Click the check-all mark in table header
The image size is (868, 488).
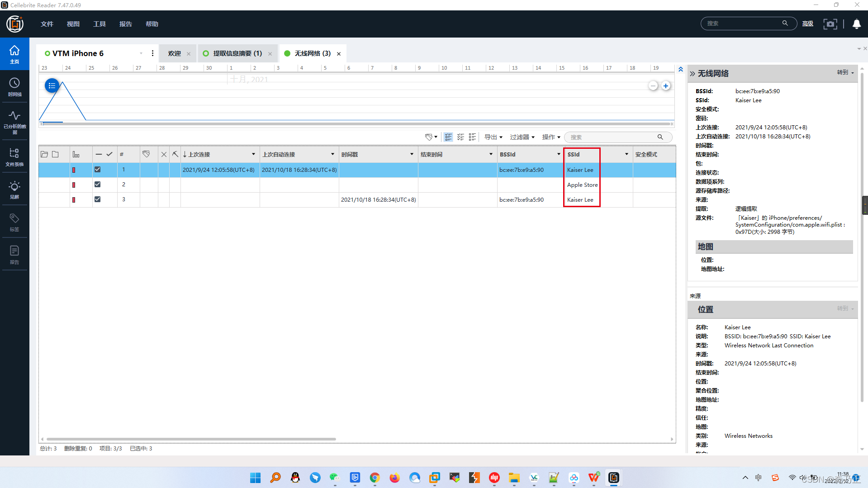109,154
